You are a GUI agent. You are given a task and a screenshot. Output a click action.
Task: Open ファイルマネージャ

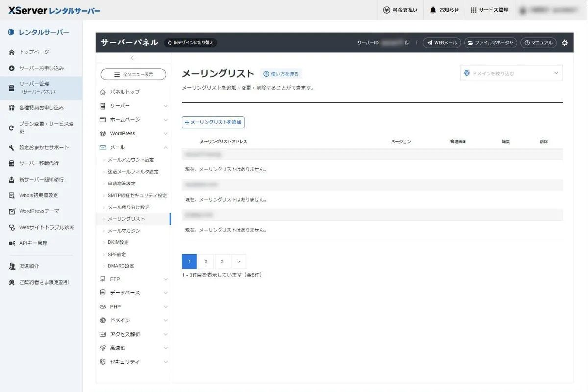pos(490,43)
